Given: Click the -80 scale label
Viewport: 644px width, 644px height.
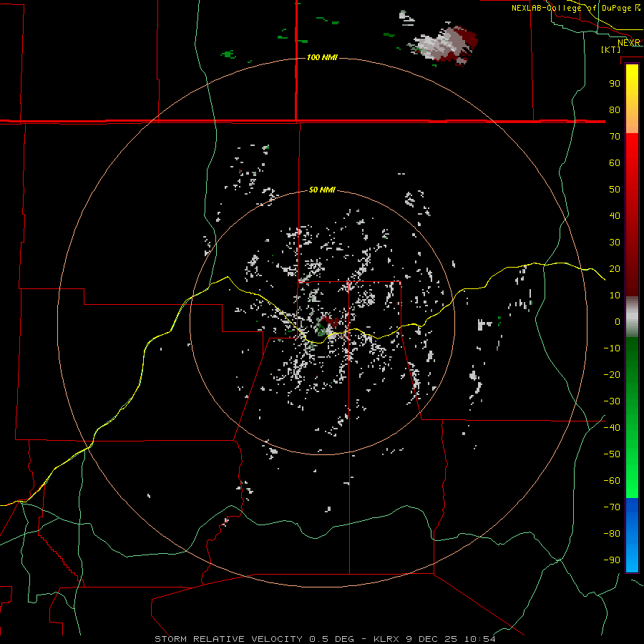Looking at the screenshot, I should coord(612,534).
